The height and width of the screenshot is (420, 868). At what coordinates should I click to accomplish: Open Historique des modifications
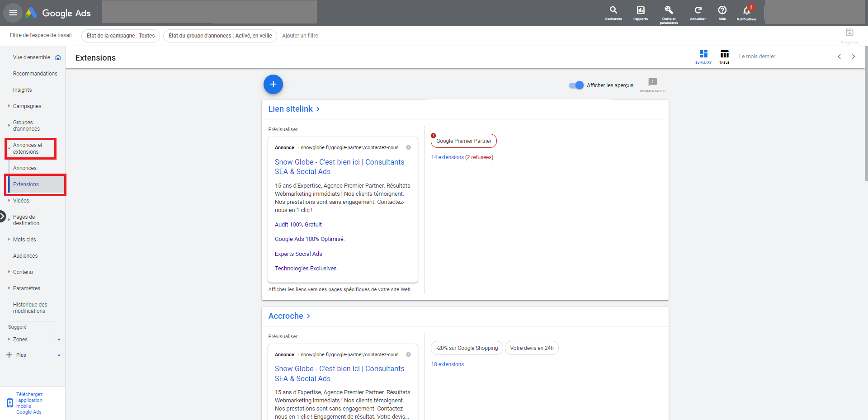pos(30,308)
